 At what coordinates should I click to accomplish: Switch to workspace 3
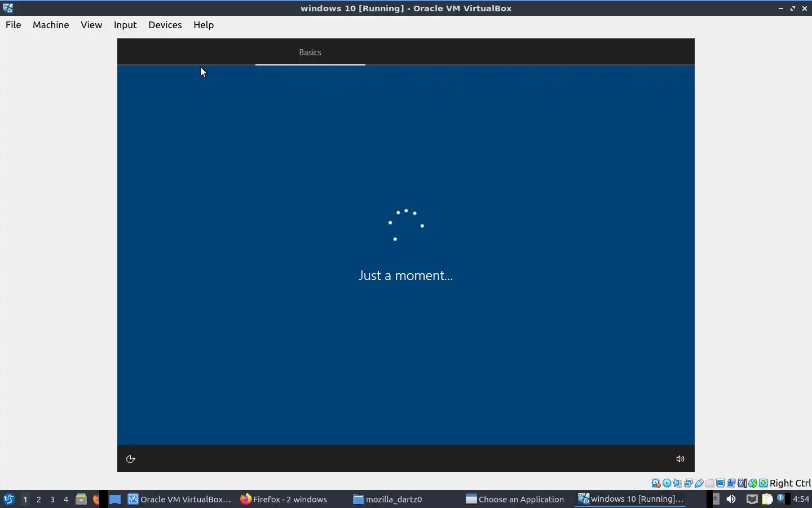coord(52,499)
